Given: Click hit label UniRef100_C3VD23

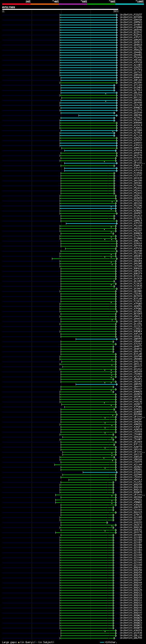Looking at the screenshot, I should 131,329.
